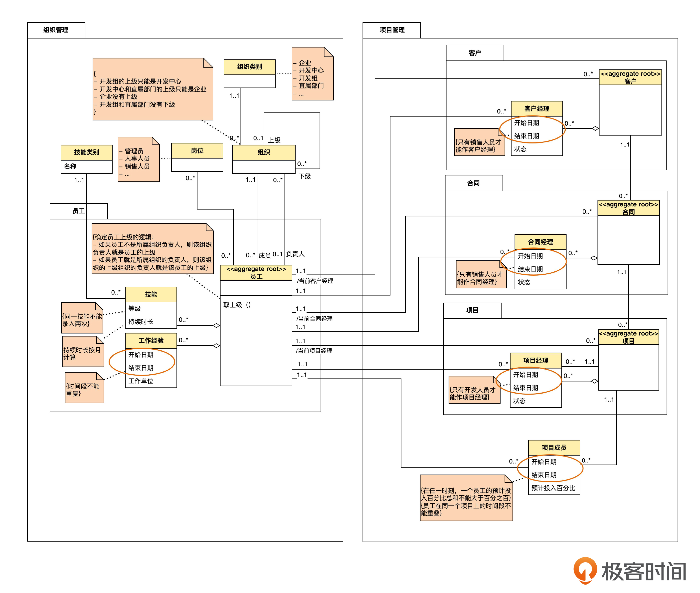
Task: Select 预计投入百分比 attribute in 项目成员
Action: (553, 488)
